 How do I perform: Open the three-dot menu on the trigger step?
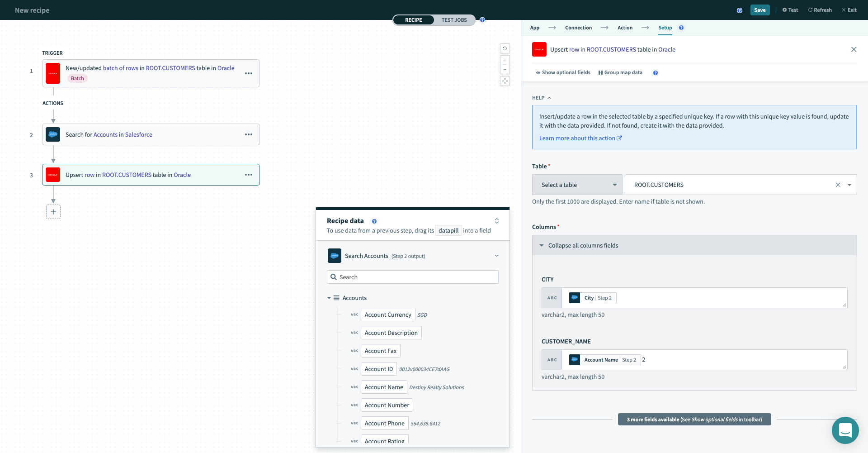[249, 73]
